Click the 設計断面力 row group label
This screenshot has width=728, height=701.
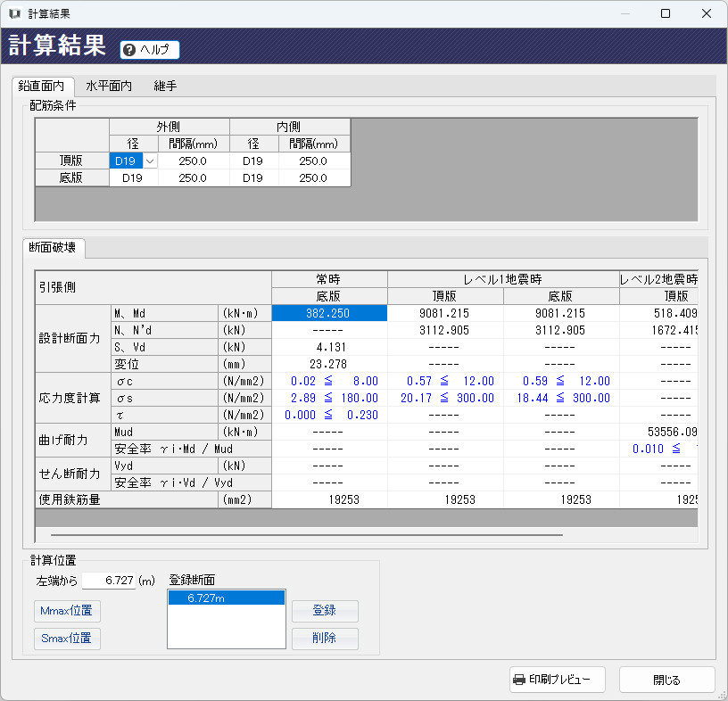[x=73, y=338]
